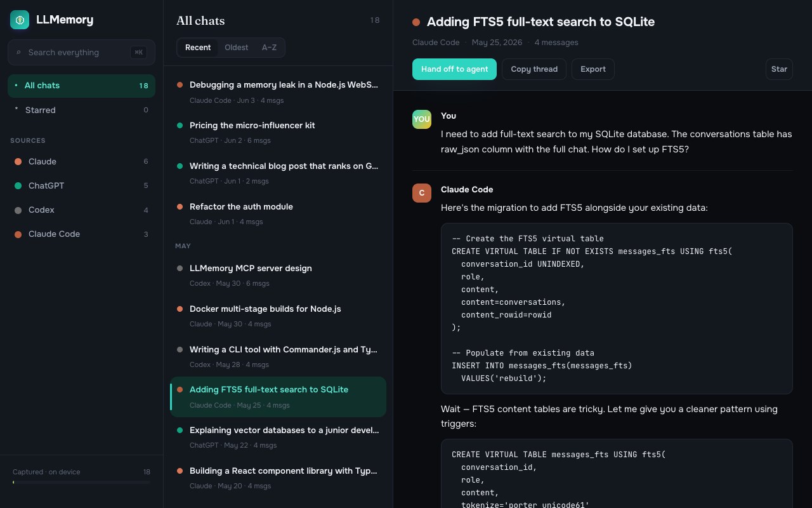Click the 'All chats' list heading
812x508 pixels.
pos(200,20)
